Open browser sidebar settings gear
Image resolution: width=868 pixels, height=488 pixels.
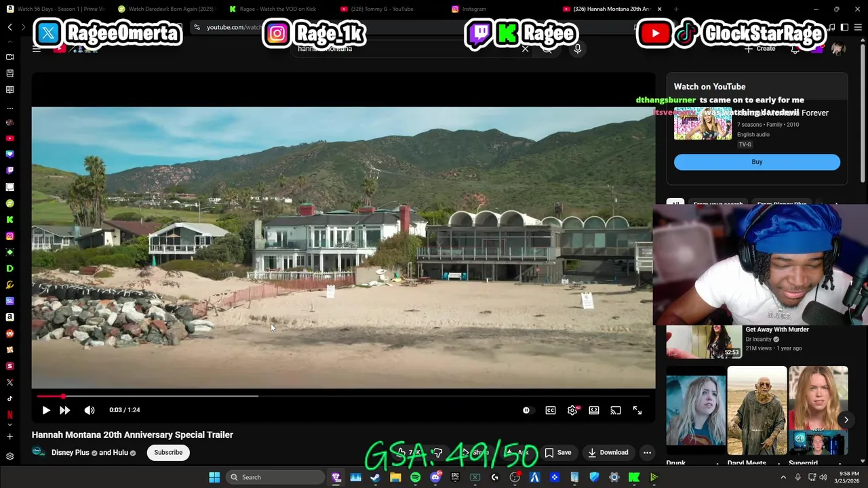[9, 456]
